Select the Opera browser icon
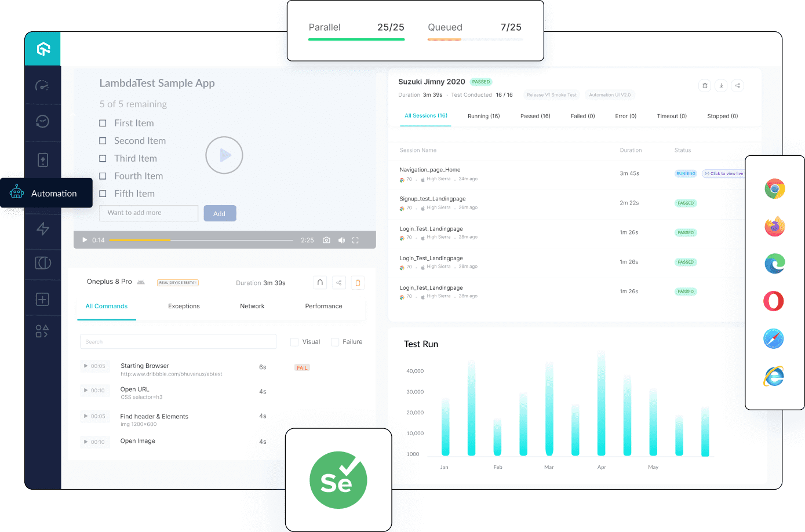The image size is (805, 532). pyautogui.click(x=774, y=301)
